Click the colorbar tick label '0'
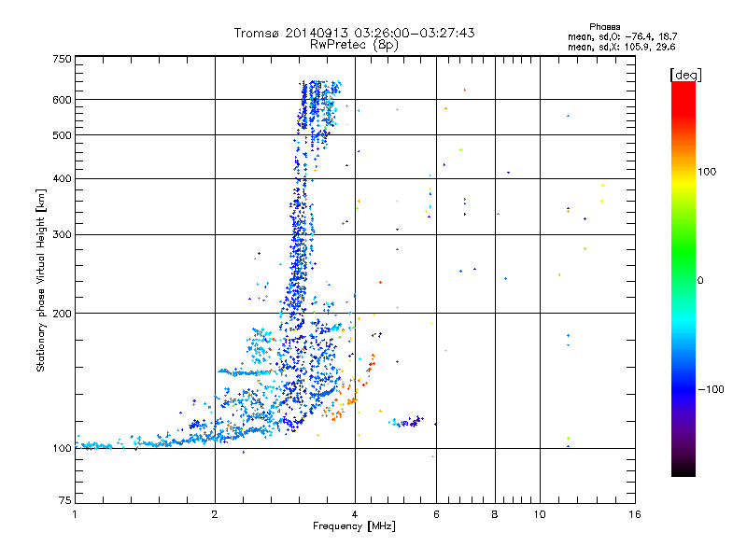Screen dimensions: 747x560 (700, 281)
